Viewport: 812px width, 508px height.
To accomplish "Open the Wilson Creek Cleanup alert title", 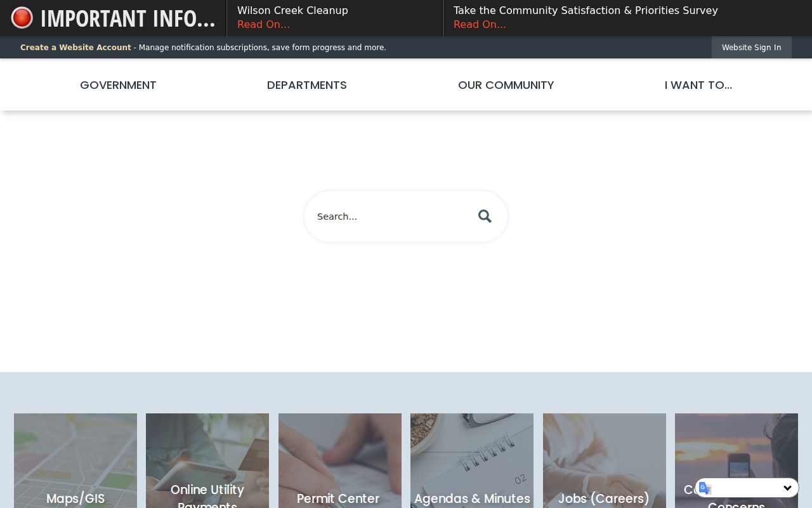I will 292,10.
